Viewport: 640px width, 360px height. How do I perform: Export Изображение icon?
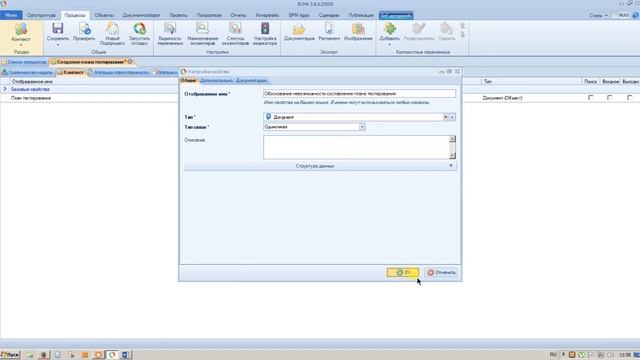pyautogui.click(x=358, y=29)
